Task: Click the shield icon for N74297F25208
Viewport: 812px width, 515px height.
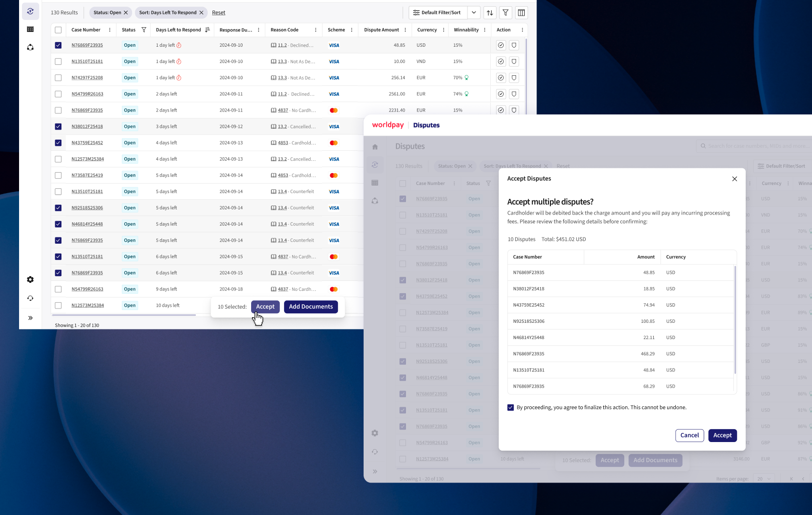Action: 514,78
